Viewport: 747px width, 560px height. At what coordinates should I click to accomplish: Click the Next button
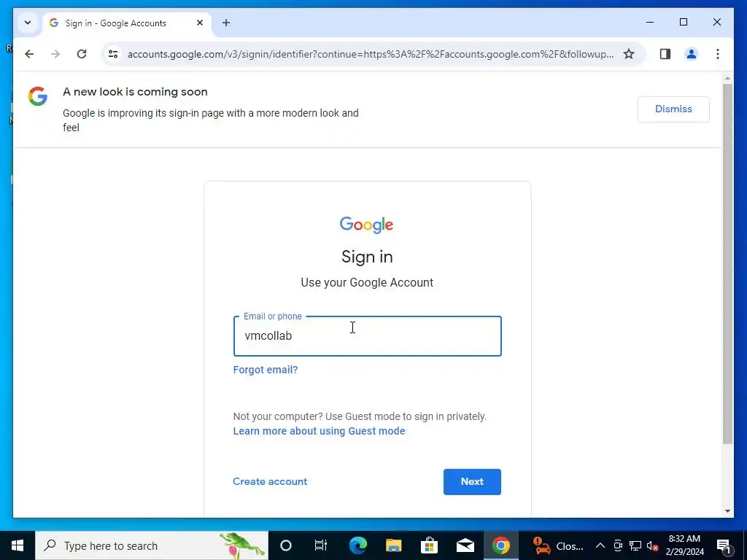(472, 481)
